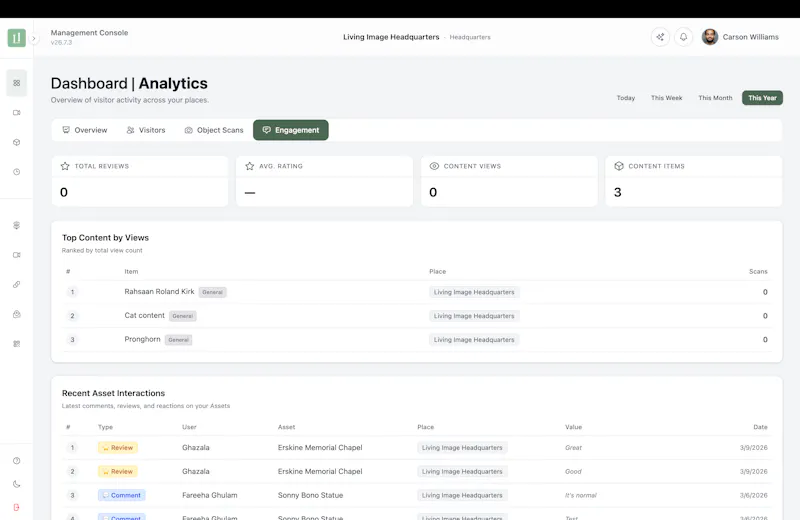Open notifications bell icon

click(683, 37)
